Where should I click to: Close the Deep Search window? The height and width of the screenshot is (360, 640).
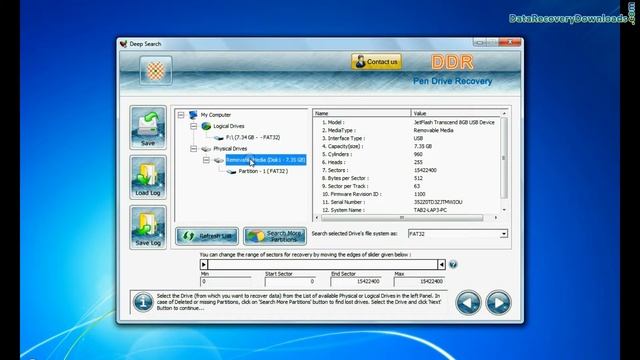tap(510, 42)
